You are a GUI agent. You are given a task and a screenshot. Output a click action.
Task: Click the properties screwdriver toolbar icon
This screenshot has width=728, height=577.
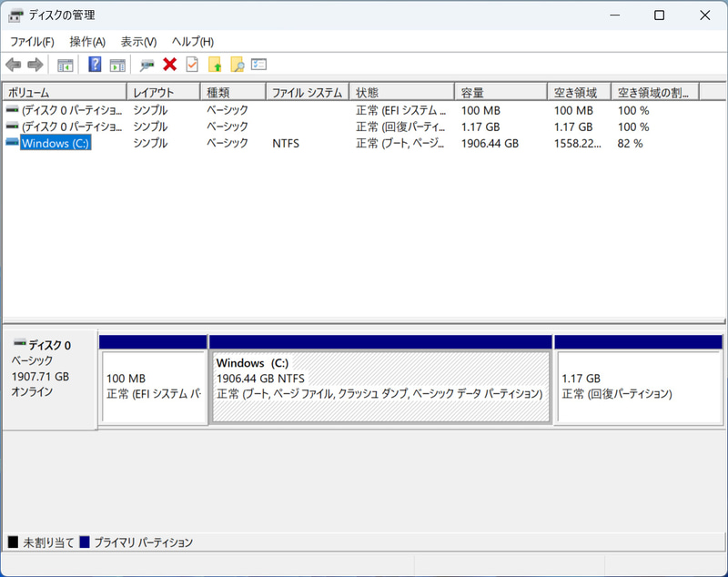145,64
